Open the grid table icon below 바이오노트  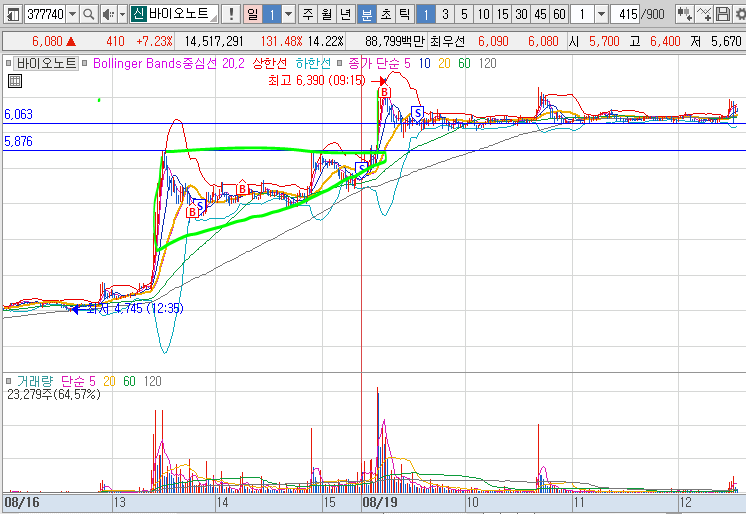tap(15, 81)
